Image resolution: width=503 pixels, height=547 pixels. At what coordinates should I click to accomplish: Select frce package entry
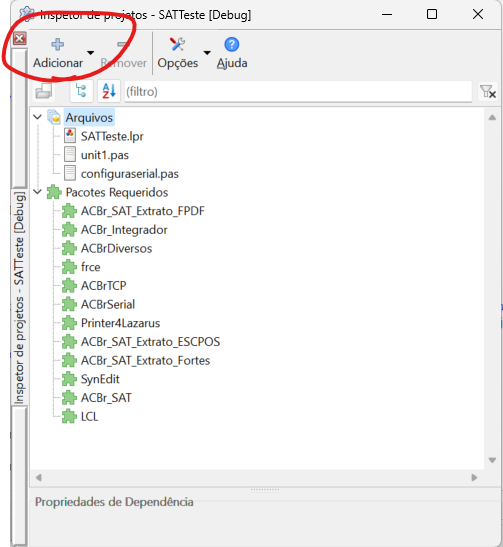click(x=91, y=267)
